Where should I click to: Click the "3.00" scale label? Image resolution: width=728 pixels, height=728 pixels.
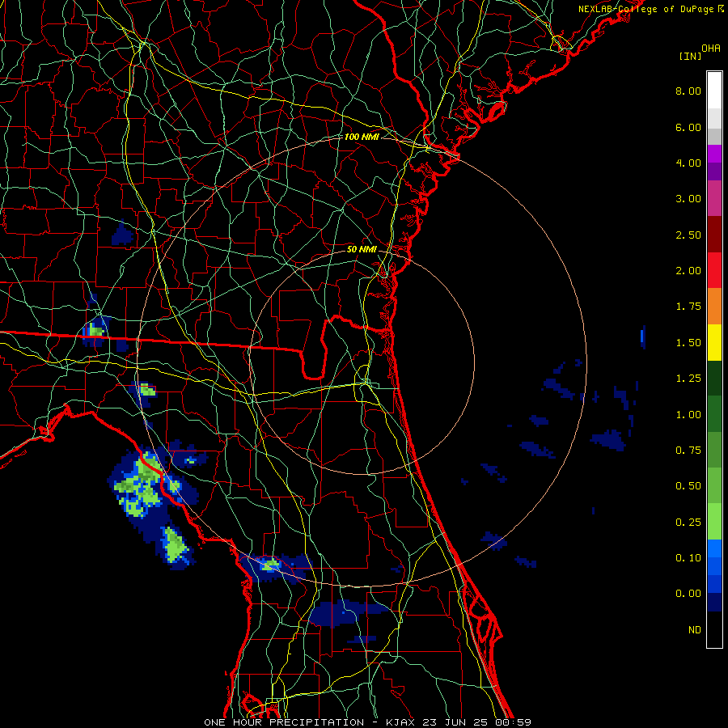pos(688,199)
